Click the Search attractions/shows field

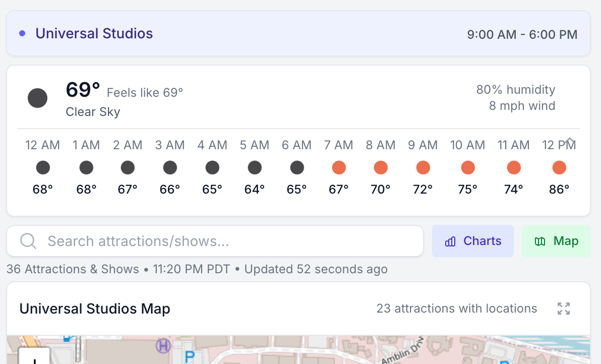pos(215,241)
